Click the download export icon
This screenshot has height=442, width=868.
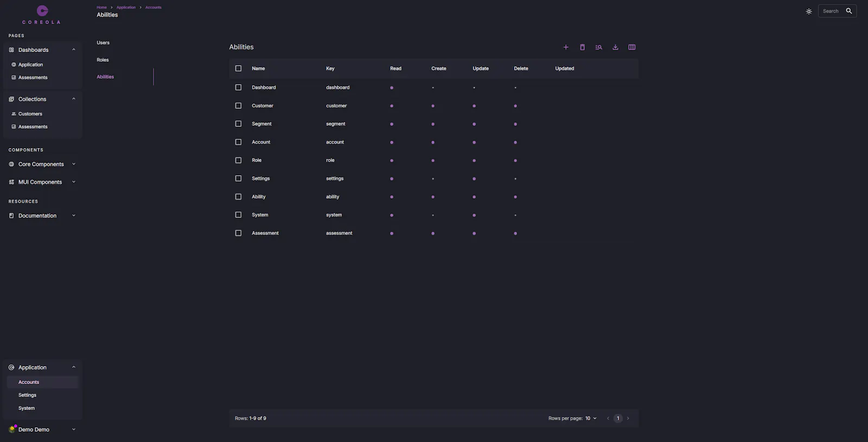pyautogui.click(x=615, y=47)
